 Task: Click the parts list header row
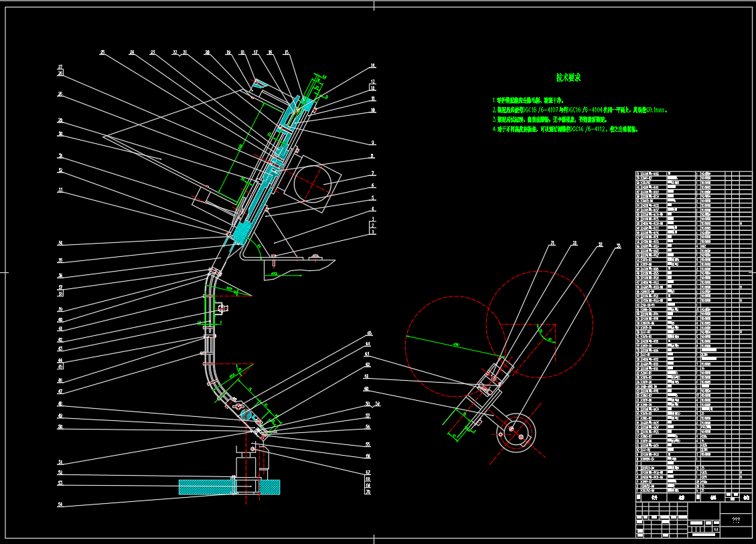[693, 497]
